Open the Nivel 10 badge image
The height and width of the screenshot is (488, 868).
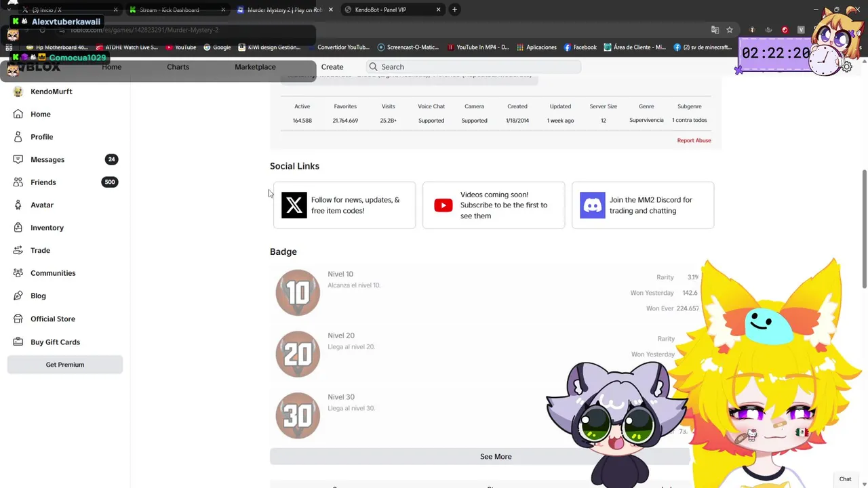(298, 293)
